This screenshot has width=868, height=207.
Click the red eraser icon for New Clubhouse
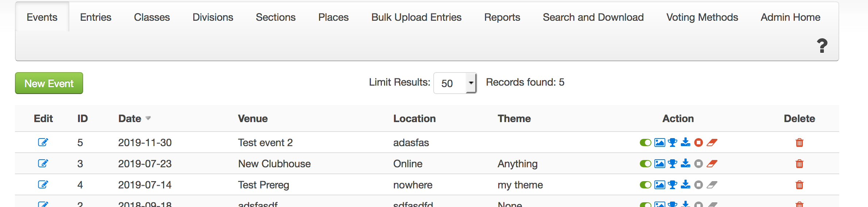tap(712, 164)
